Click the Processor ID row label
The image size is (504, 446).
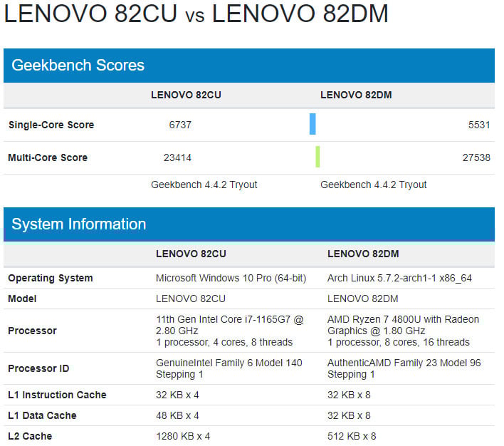pos(38,369)
